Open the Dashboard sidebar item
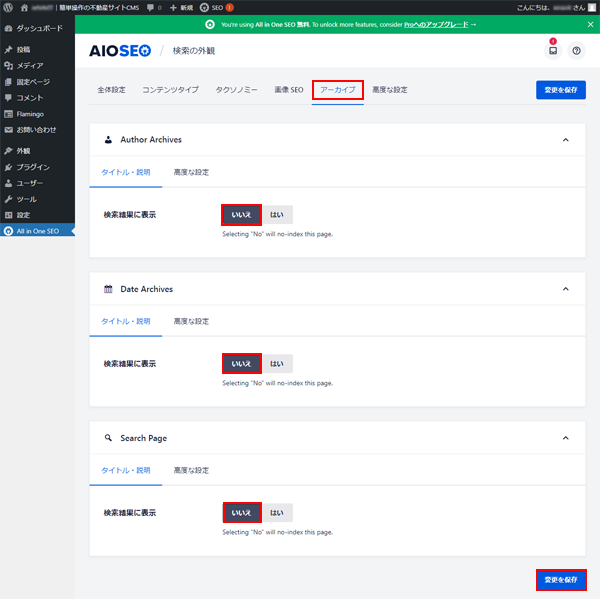This screenshot has height=599, width=600. (38, 28)
